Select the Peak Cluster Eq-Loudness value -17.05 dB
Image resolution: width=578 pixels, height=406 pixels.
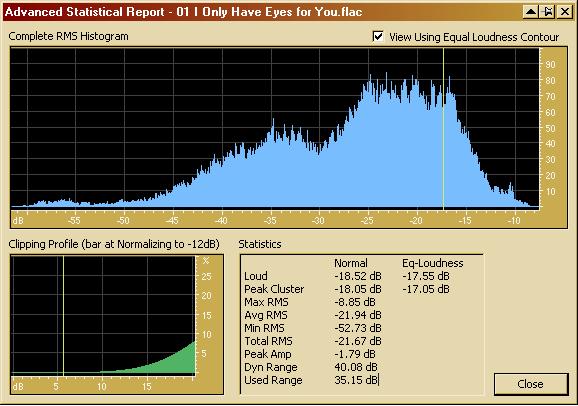coord(426,289)
